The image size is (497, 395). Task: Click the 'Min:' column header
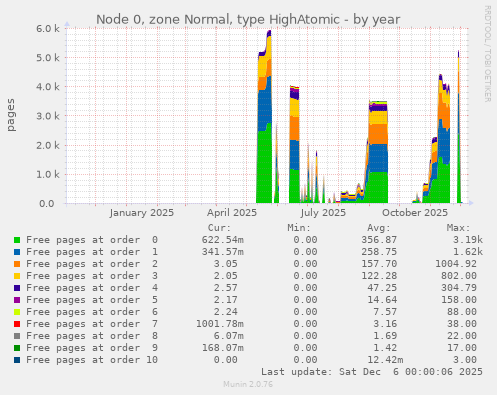[x=299, y=228]
